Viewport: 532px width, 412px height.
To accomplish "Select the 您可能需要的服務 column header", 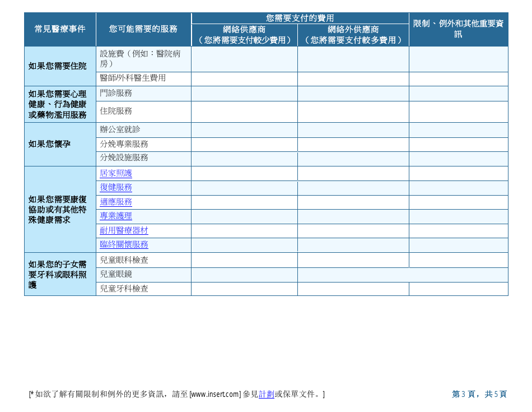I will coord(144,28).
